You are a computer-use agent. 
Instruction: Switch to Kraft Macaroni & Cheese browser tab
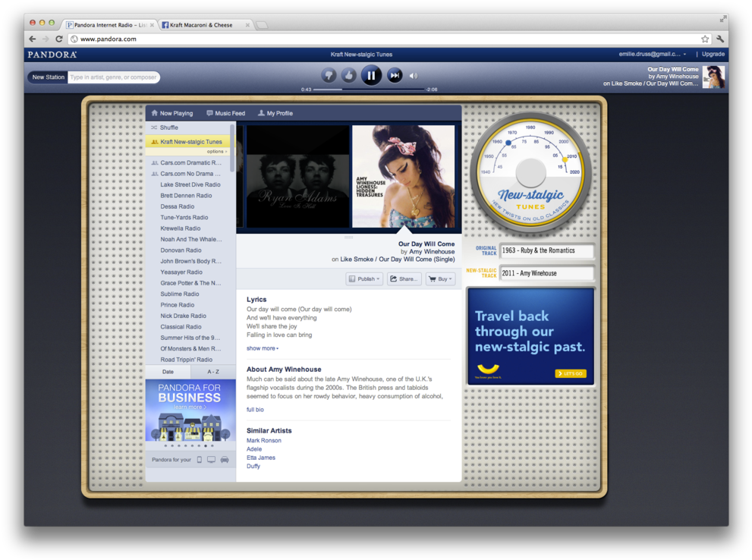206,25
